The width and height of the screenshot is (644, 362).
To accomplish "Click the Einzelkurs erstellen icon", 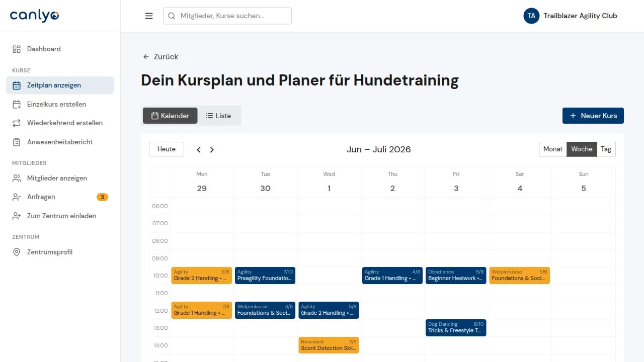I will pos(17,104).
